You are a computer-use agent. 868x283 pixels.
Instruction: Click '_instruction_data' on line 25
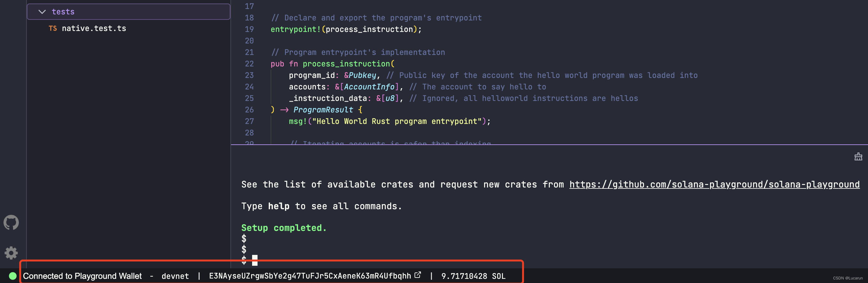pyautogui.click(x=328, y=98)
